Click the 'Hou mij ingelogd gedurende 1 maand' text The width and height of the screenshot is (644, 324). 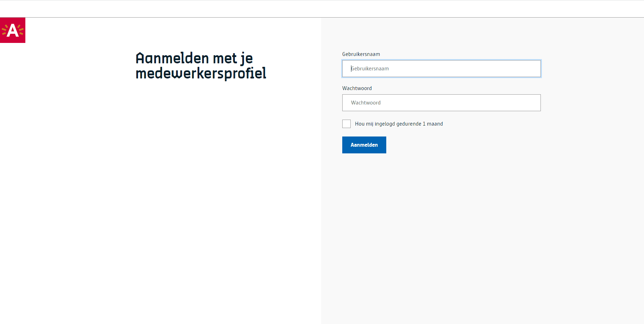pyautogui.click(x=399, y=124)
